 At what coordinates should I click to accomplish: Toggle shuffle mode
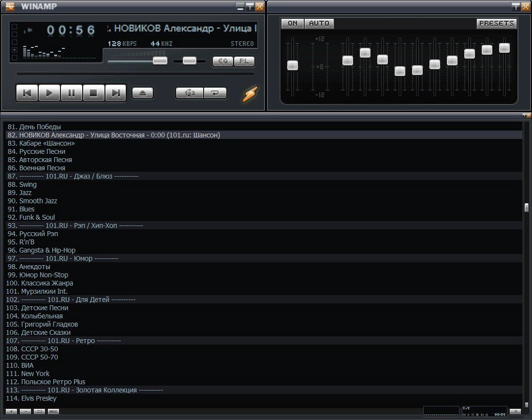tap(189, 93)
